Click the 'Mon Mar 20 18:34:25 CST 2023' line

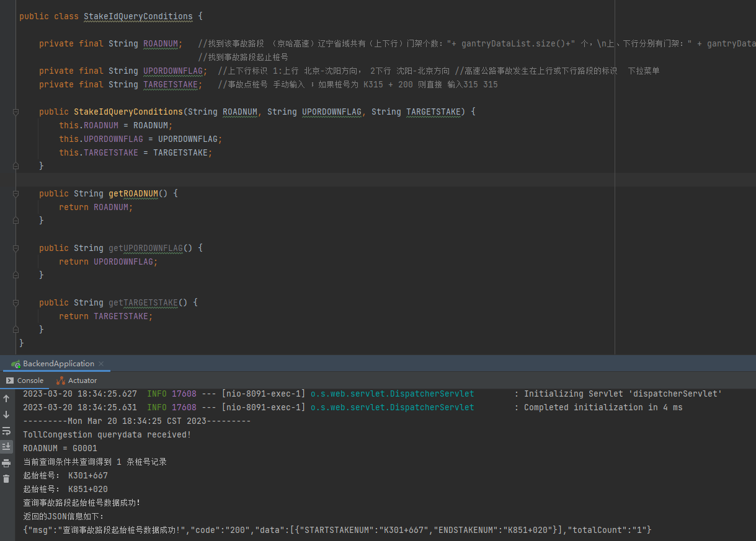click(137, 421)
